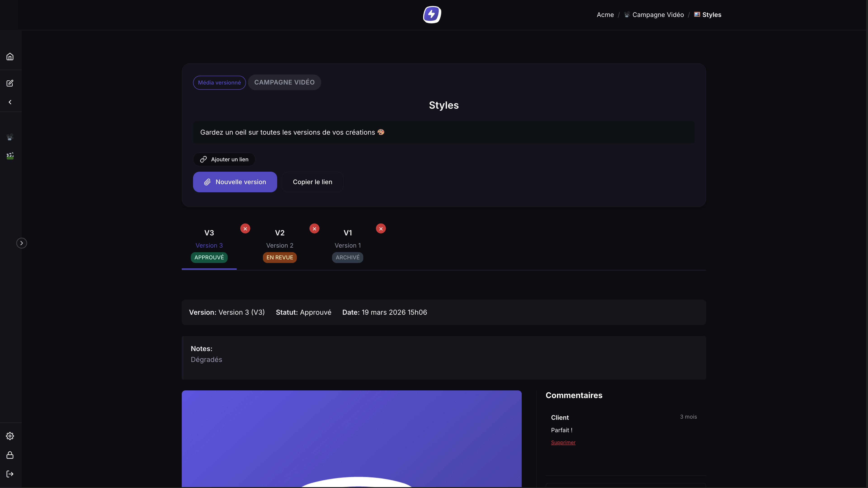Click the date 19 mars 2026 15h06
The image size is (868, 488).
pos(394,312)
